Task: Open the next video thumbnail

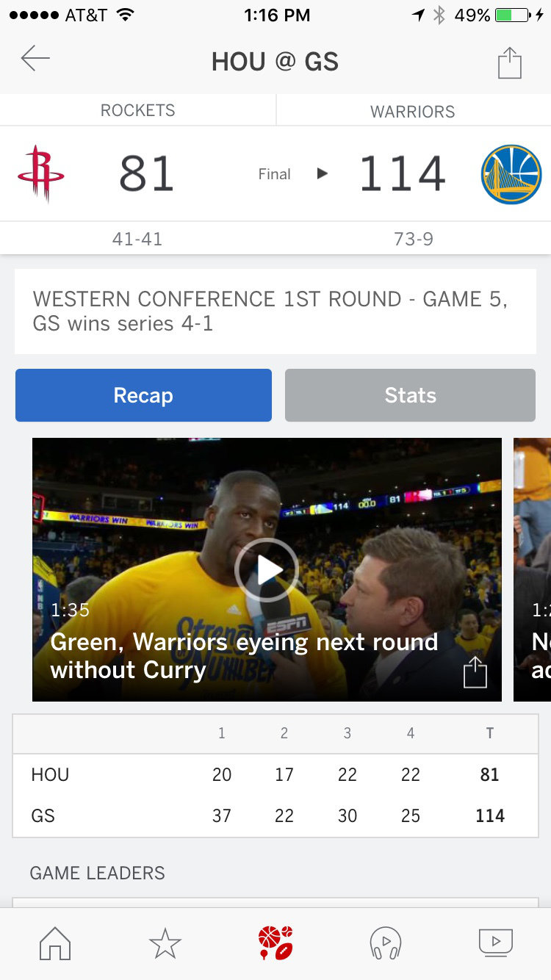Action: tap(533, 568)
